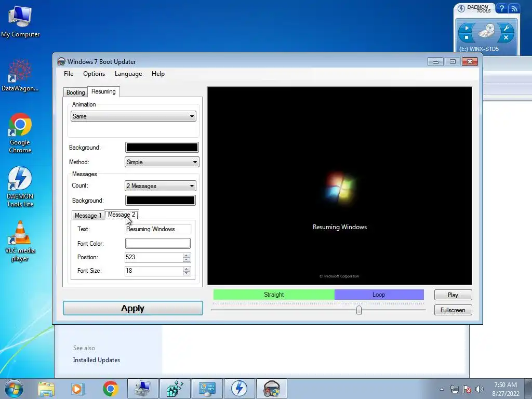Image resolution: width=532 pixels, height=399 pixels.
Task: Click the X icon in the DAEMON Tools gadget panel
Action: 506,37
